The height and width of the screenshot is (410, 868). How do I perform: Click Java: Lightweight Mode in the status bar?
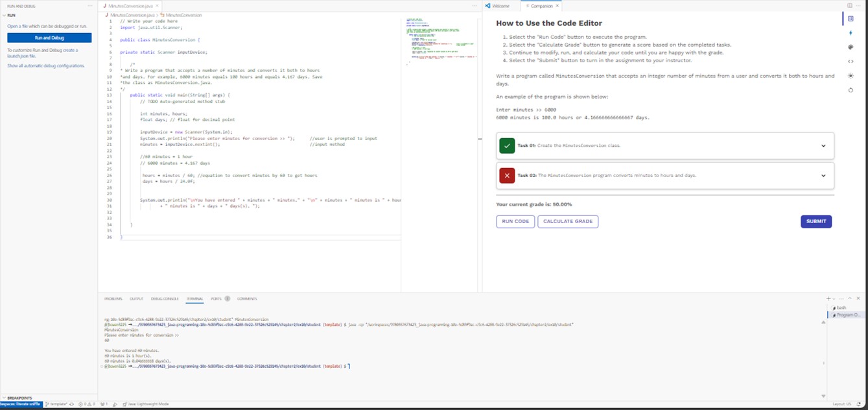coord(147,404)
